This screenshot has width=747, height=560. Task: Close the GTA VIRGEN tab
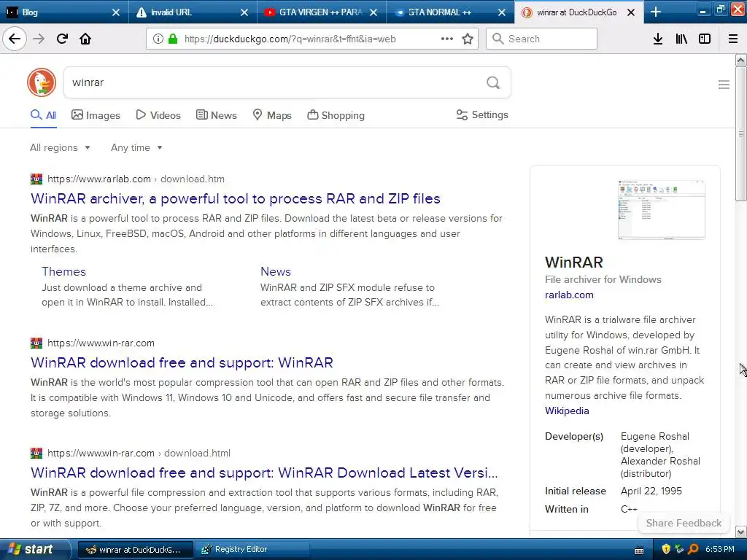tap(373, 12)
